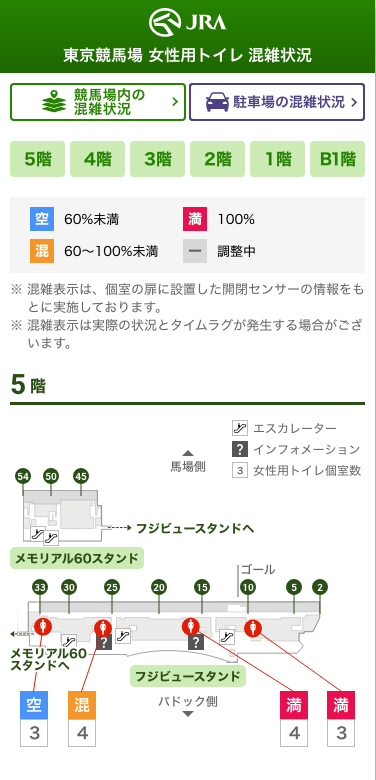Image resolution: width=376 pixels, height=780 pixels.
Task: Click the blue 空 status badge on map
Action: pos(34,705)
